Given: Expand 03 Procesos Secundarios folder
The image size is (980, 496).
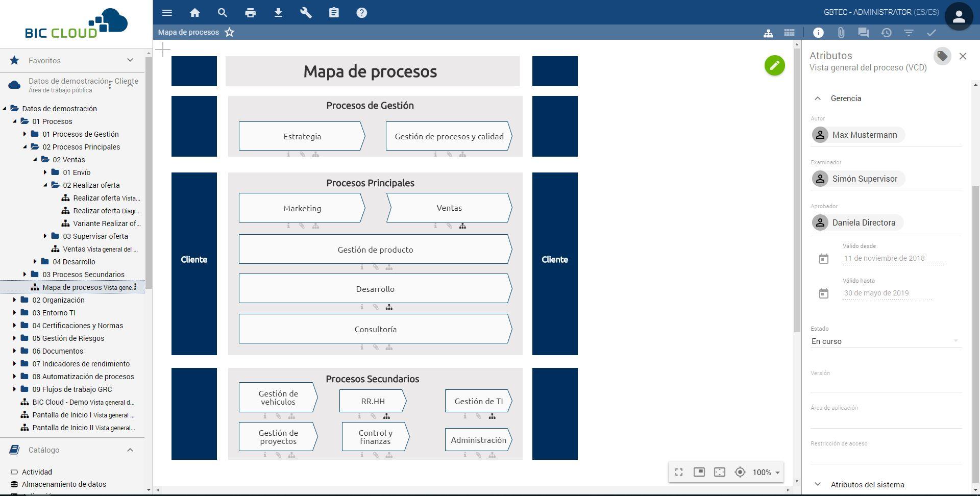Looking at the screenshot, I should [24, 275].
